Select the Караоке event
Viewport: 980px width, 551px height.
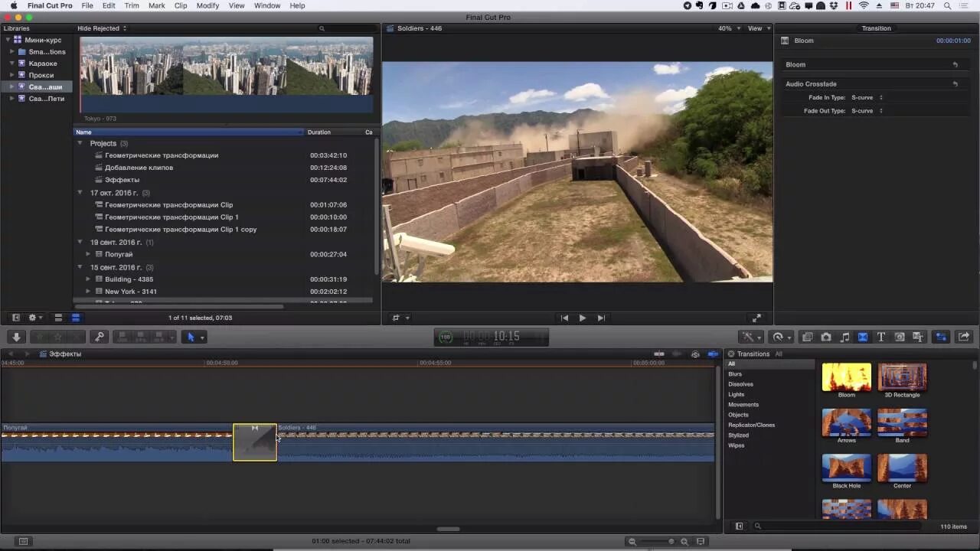43,64
